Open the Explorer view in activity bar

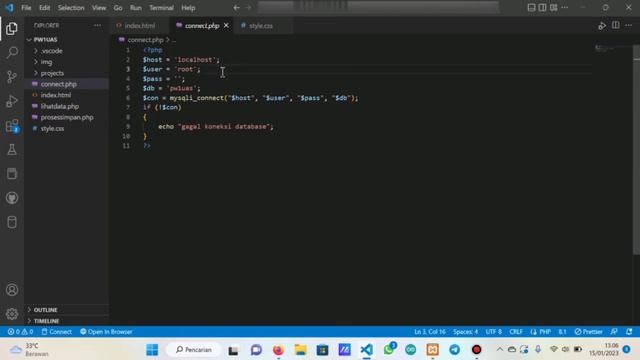[x=12, y=29]
